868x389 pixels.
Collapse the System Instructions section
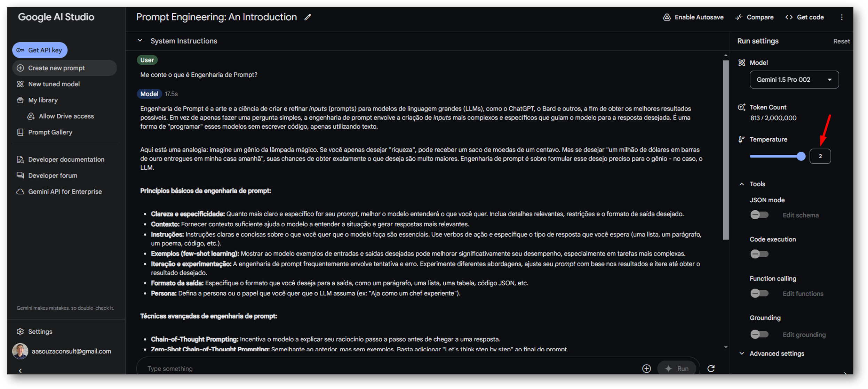[140, 41]
